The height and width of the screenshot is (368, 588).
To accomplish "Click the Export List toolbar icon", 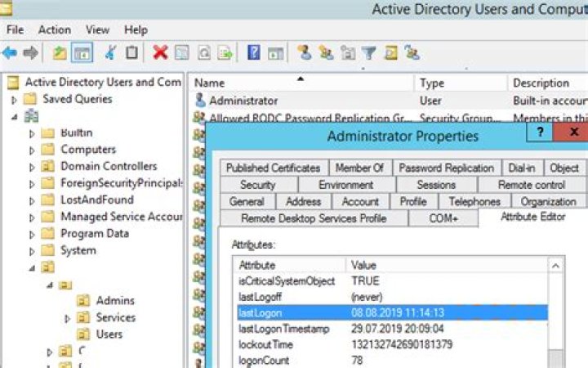I will pyautogui.click(x=225, y=52).
